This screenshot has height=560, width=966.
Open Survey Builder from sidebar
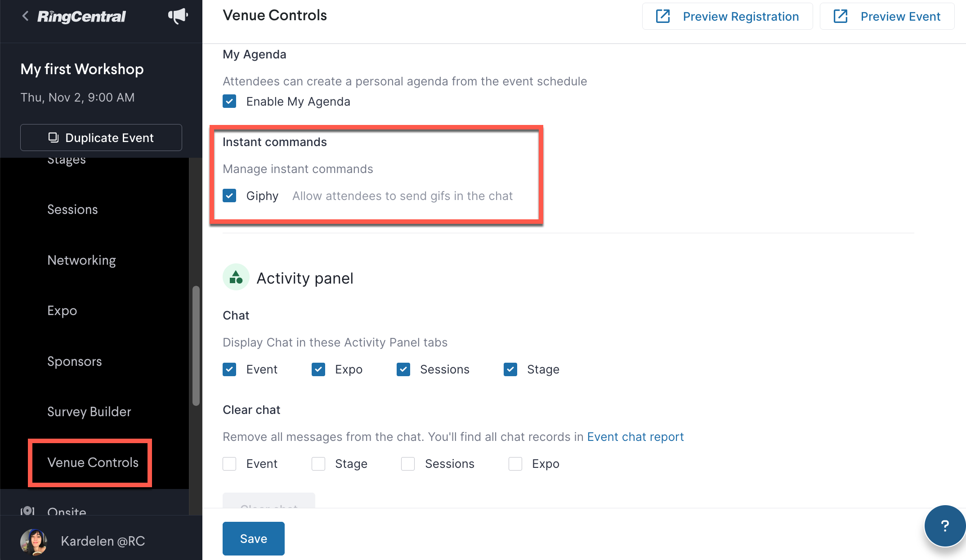[x=89, y=412]
